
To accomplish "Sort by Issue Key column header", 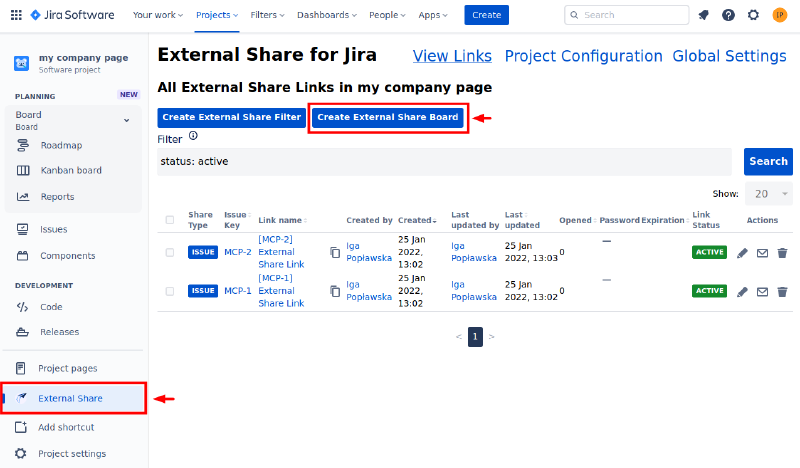I will (237, 220).
